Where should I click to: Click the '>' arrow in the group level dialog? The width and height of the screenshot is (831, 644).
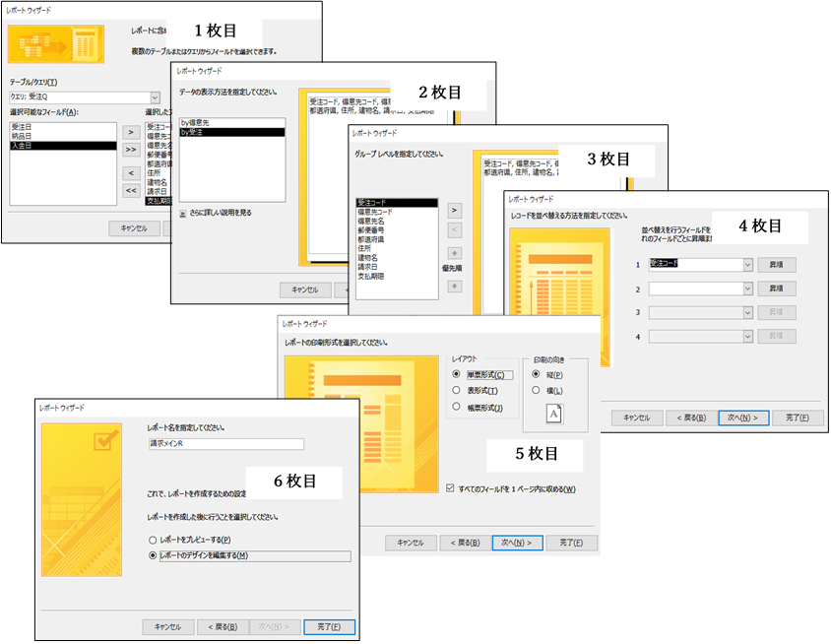tap(454, 210)
